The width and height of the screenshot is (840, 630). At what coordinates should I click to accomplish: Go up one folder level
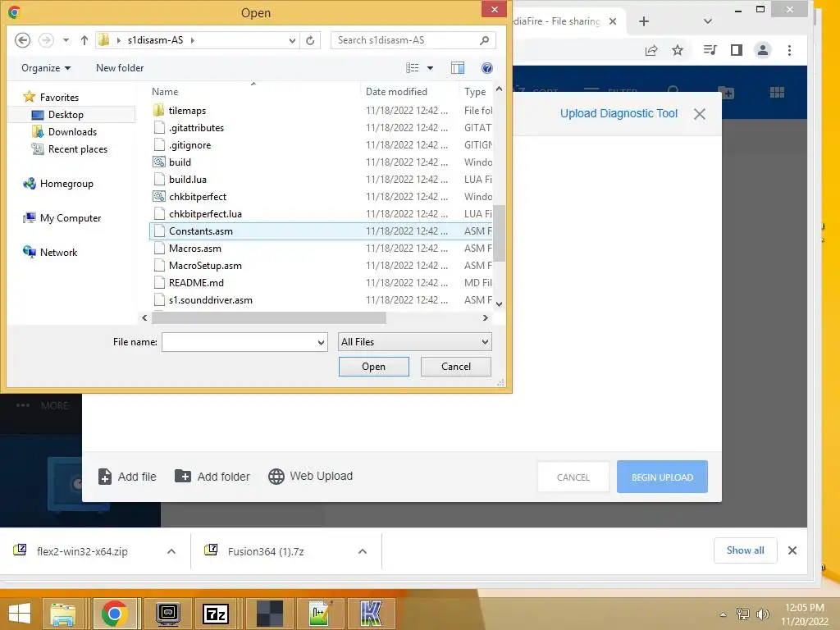tap(84, 40)
